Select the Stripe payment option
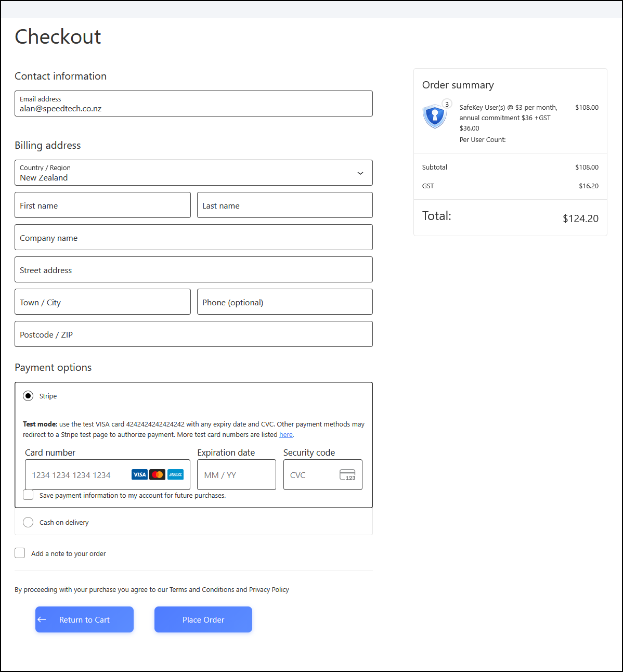Viewport: 623px width, 672px height. tap(28, 396)
